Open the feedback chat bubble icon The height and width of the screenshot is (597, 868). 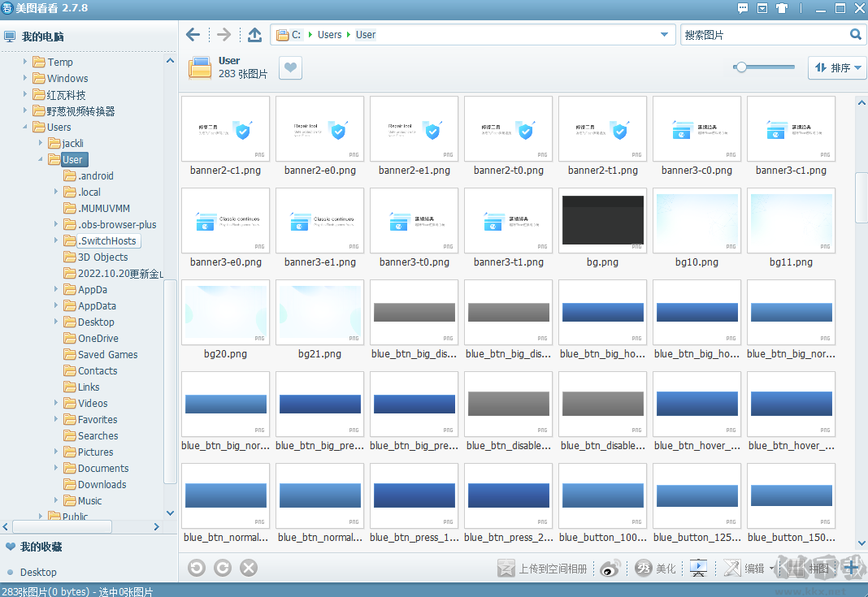pyautogui.click(x=743, y=9)
